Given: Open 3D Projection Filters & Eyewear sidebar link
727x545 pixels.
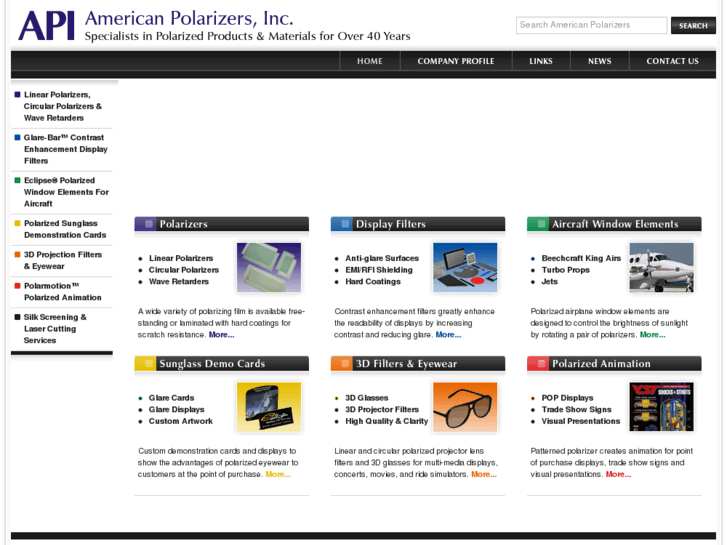Looking at the screenshot, I should (x=63, y=260).
